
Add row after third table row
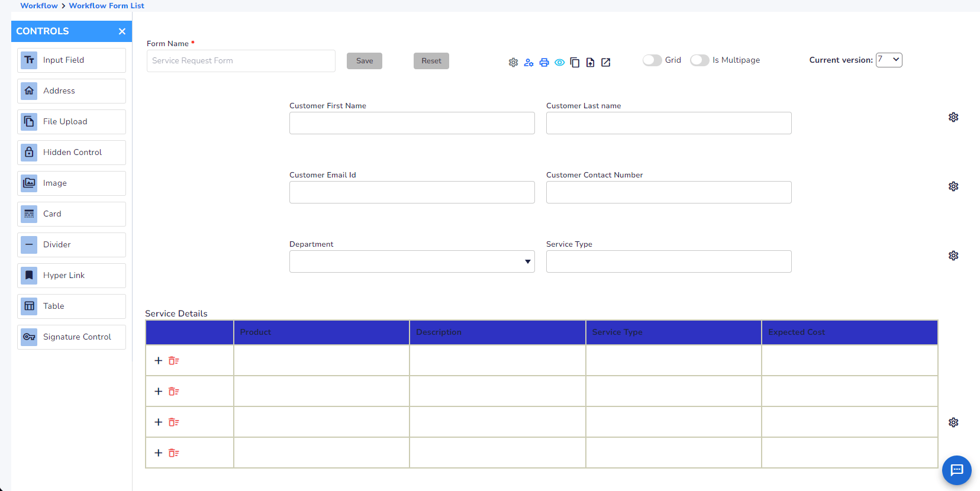(x=158, y=422)
